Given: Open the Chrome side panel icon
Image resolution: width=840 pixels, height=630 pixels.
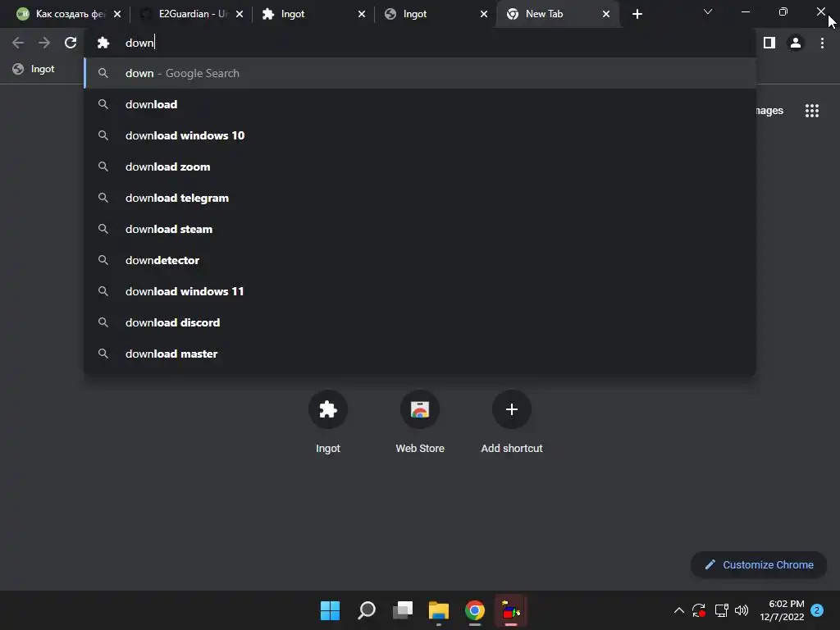Looking at the screenshot, I should click(769, 43).
